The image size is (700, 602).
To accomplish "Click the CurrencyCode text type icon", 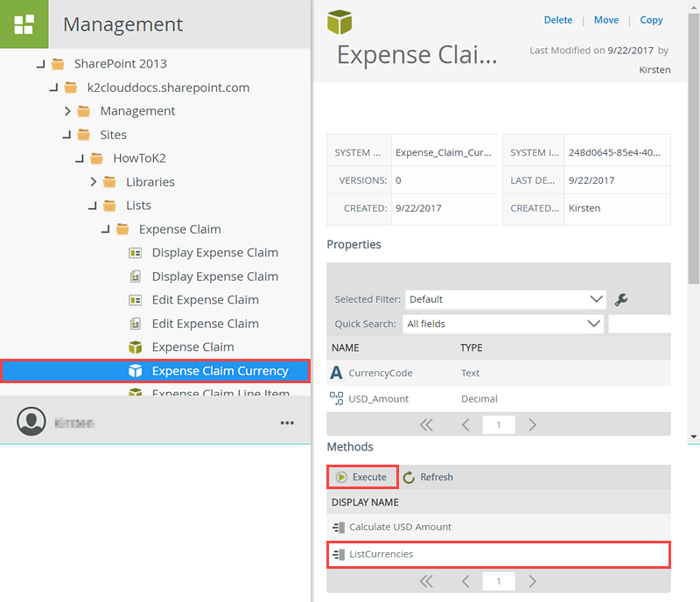I will coord(336,373).
